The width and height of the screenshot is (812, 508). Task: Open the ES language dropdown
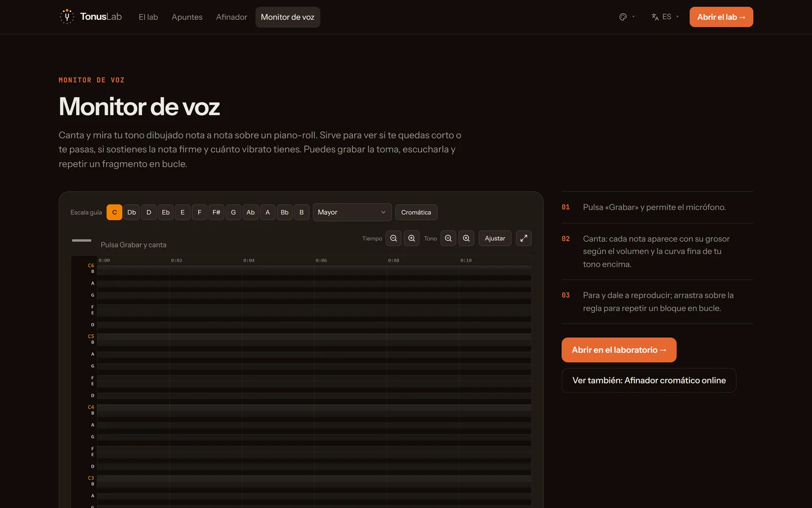coord(665,17)
